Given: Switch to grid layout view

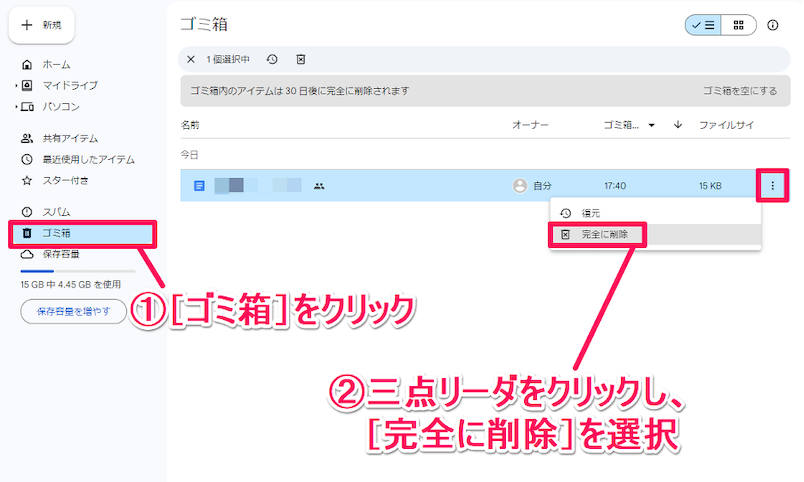Looking at the screenshot, I should 738,26.
